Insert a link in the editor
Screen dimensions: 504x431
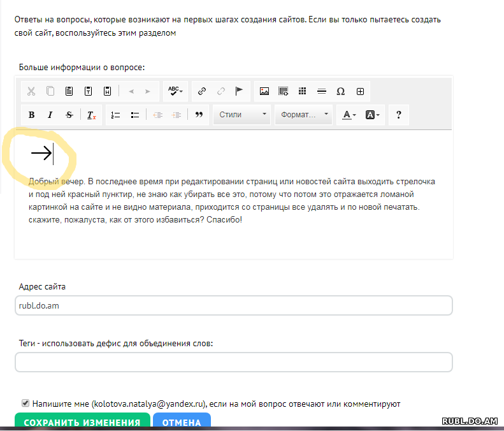202,91
